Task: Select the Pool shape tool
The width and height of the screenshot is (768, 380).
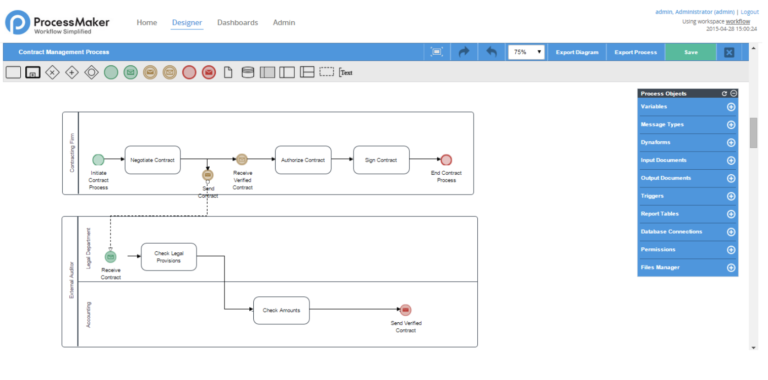Action: pos(267,72)
